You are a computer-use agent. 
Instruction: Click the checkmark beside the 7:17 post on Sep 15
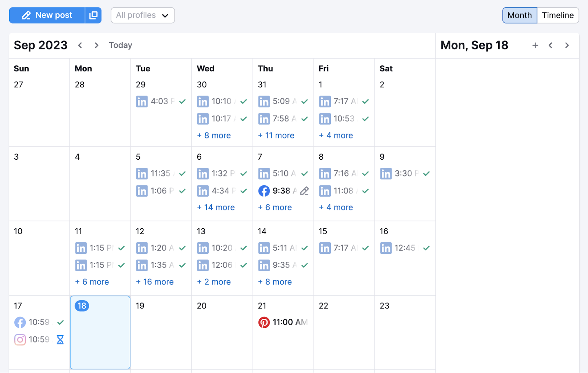365,248
